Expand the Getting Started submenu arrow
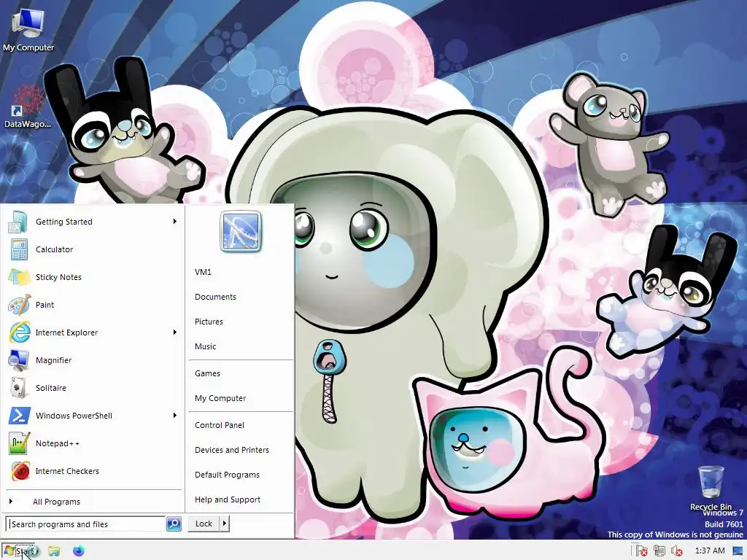The height and width of the screenshot is (560, 747). (x=175, y=222)
